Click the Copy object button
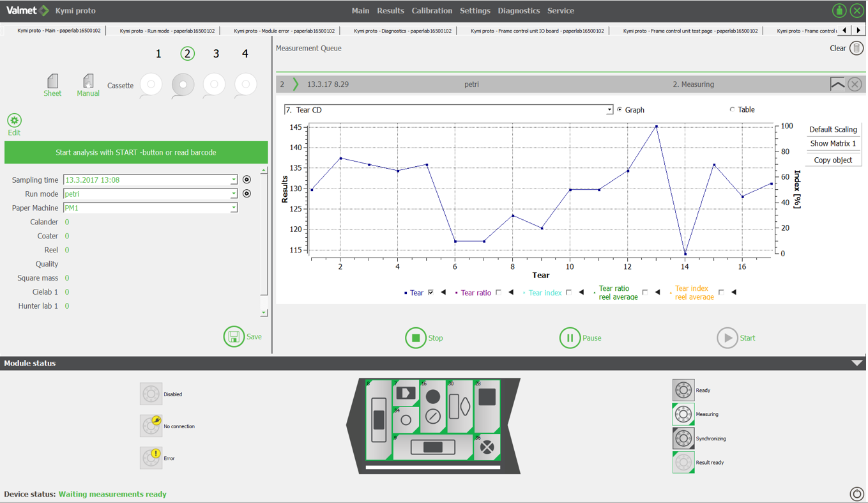 pos(833,160)
